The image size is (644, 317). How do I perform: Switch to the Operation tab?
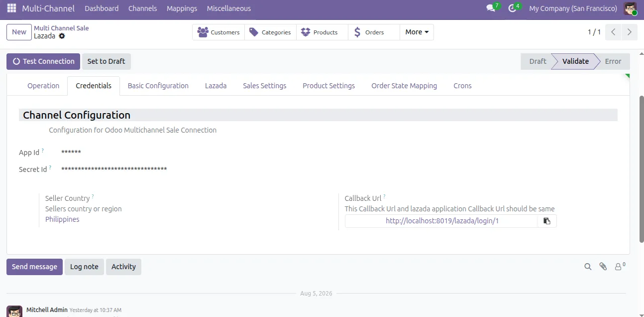tap(43, 86)
